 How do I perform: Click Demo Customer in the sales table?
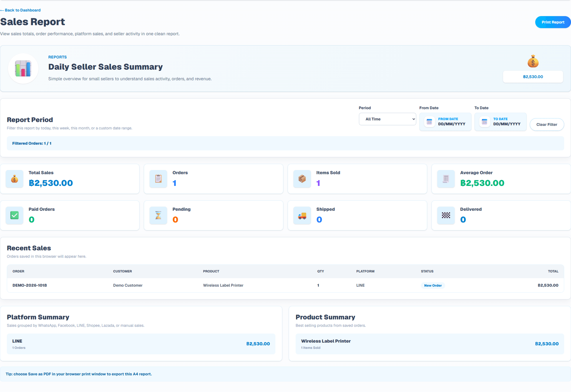coord(128,285)
